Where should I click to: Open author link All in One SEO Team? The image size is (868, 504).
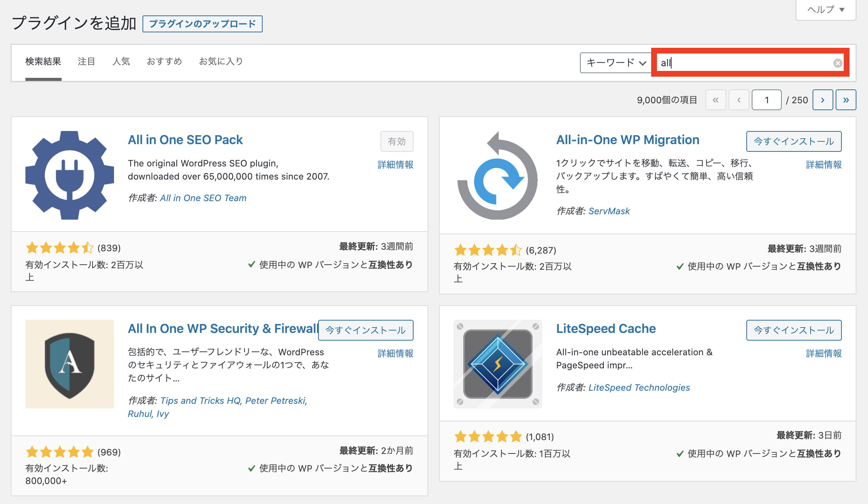(203, 198)
